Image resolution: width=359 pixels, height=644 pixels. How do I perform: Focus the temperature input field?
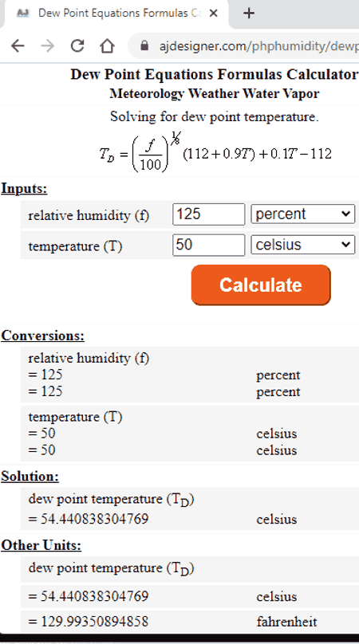208,245
